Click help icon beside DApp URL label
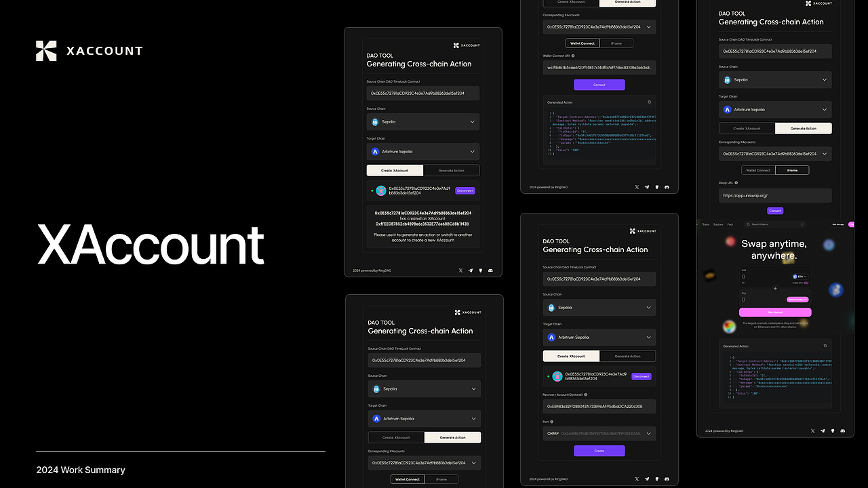Image resolution: width=868 pixels, height=488 pixels. tap(736, 183)
